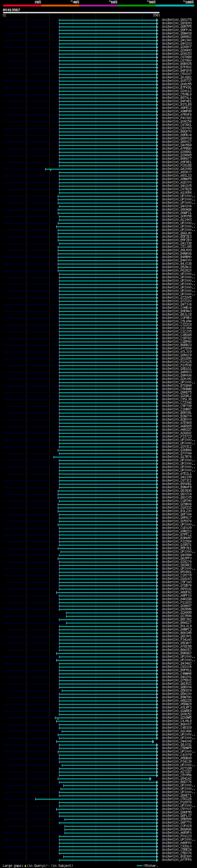Select the UniRef100_A2I443 label
The width and height of the screenshot is (197, 868).
[x=176, y=219]
